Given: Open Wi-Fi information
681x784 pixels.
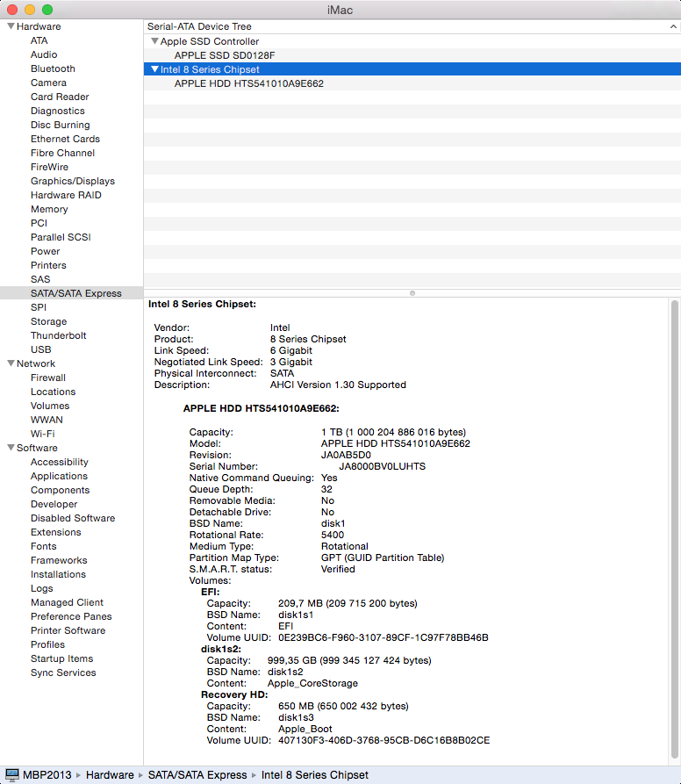Looking at the screenshot, I should point(42,434).
